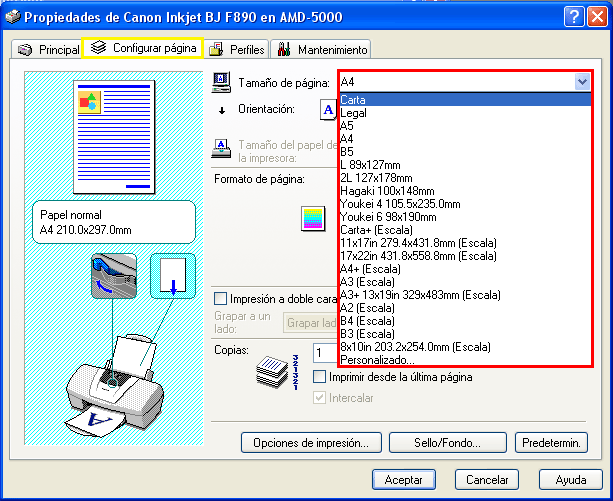Click the Help question mark in title bar
The height and width of the screenshot is (501, 613).
[x=574, y=17]
